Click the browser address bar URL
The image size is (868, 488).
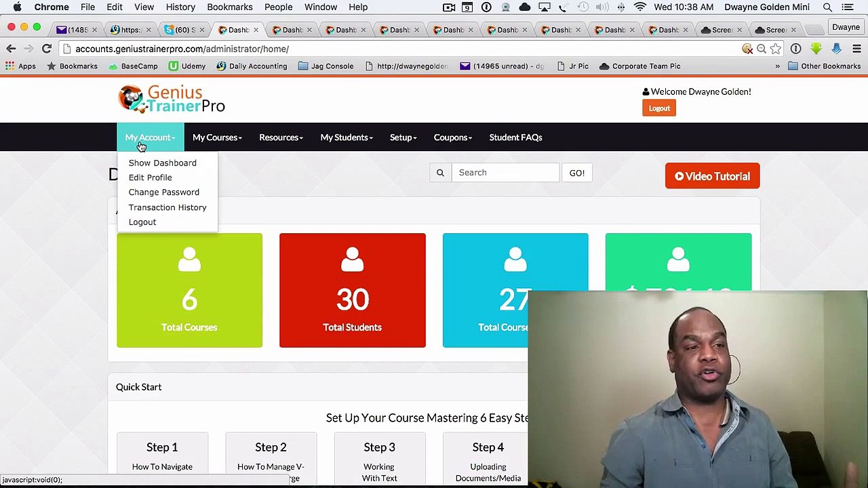click(182, 49)
